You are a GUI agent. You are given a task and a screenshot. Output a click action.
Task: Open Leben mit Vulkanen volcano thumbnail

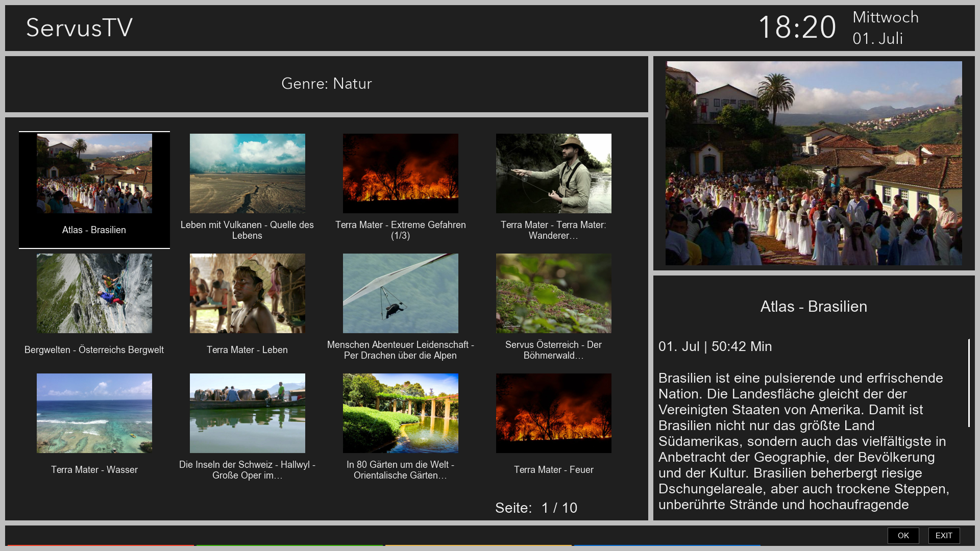[x=248, y=173]
